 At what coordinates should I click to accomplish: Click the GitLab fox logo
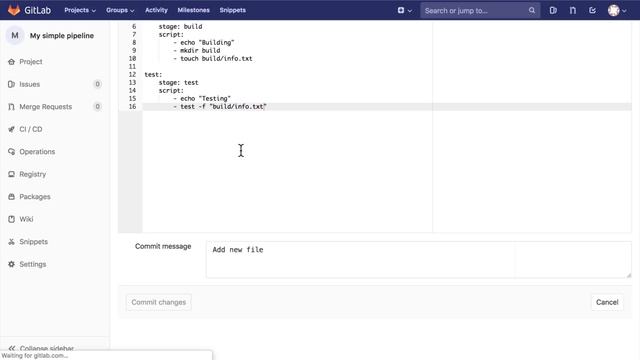[x=14, y=10]
